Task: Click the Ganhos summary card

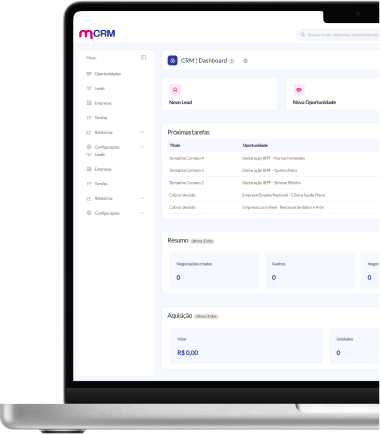Action: pos(310,271)
